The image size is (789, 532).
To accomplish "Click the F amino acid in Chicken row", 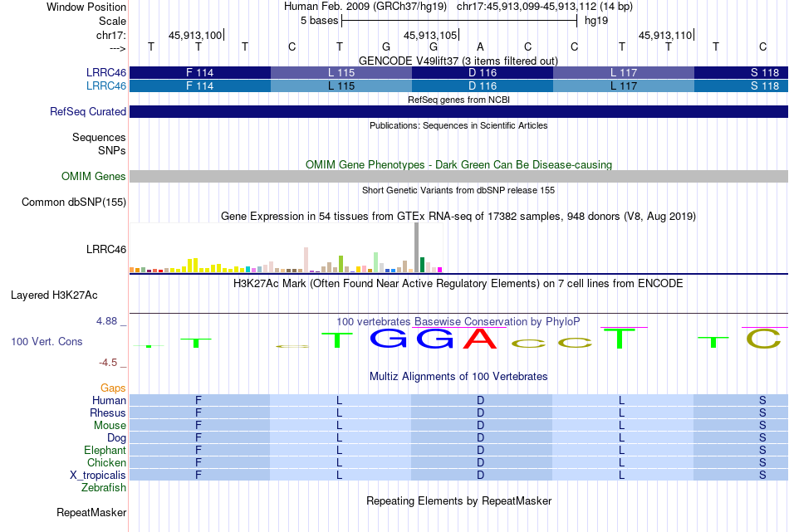I will click(198, 462).
